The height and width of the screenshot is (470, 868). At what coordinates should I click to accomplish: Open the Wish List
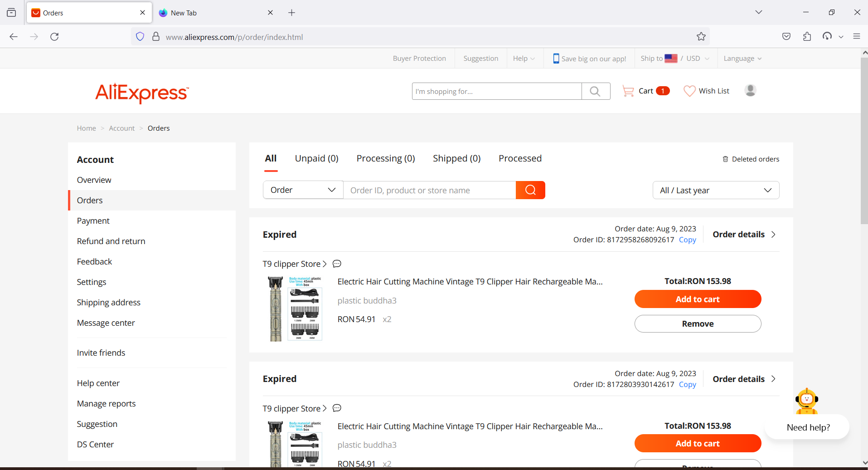click(x=707, y=91)
